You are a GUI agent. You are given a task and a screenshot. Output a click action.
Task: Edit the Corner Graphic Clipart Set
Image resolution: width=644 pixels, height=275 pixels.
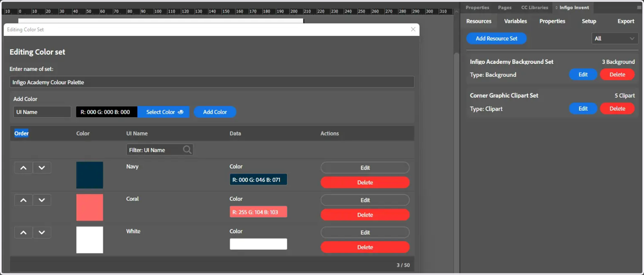point(583,108)
